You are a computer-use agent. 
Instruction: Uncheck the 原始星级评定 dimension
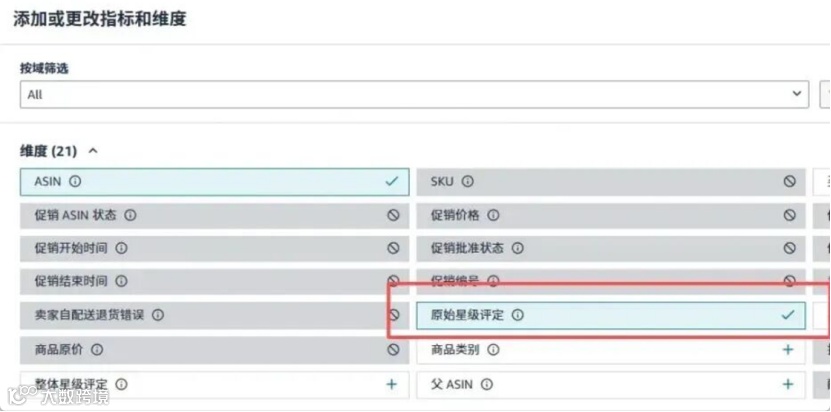(788, 315)
